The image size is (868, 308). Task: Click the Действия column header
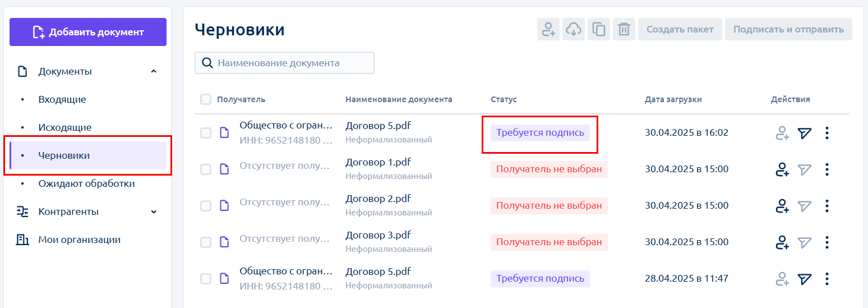(x=790, y=99)
